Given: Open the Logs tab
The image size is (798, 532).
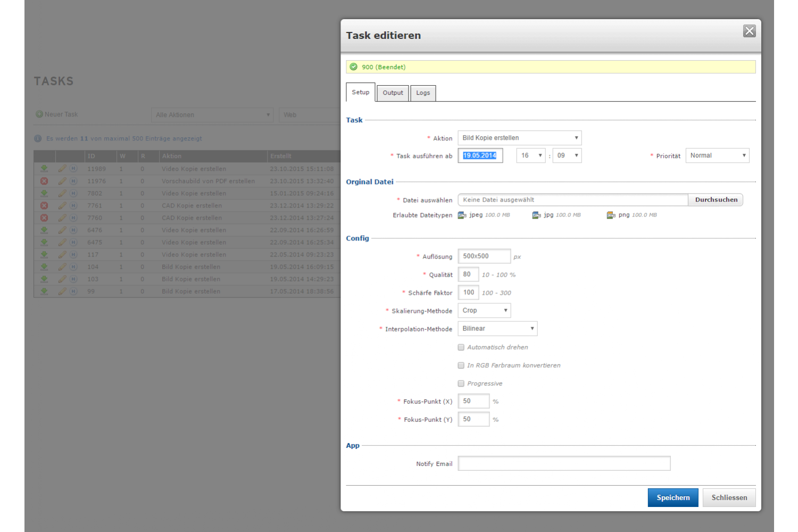Looking at the screenshot, I should (x=423, y=93).
